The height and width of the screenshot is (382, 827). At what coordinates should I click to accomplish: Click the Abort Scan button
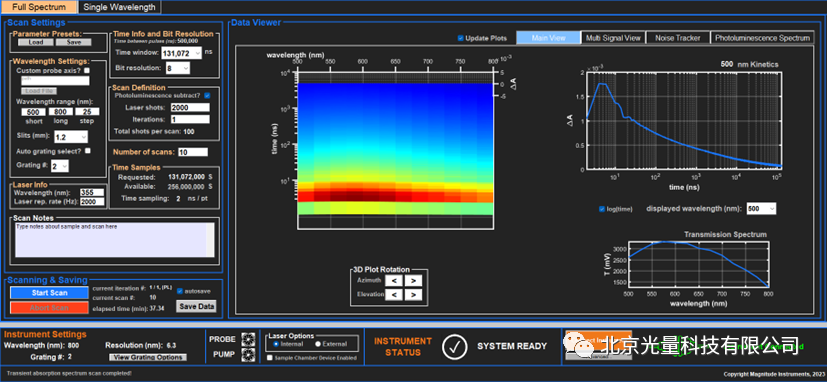pos(50,308)
